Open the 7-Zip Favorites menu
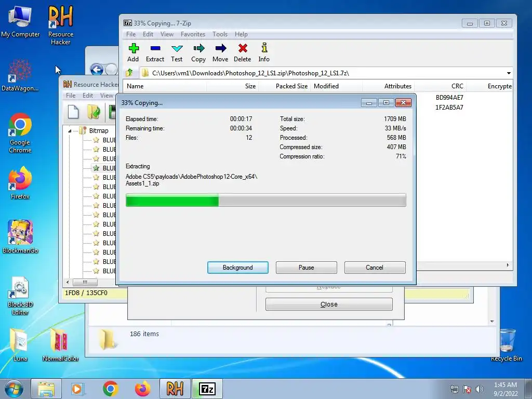 click(193, 34)
